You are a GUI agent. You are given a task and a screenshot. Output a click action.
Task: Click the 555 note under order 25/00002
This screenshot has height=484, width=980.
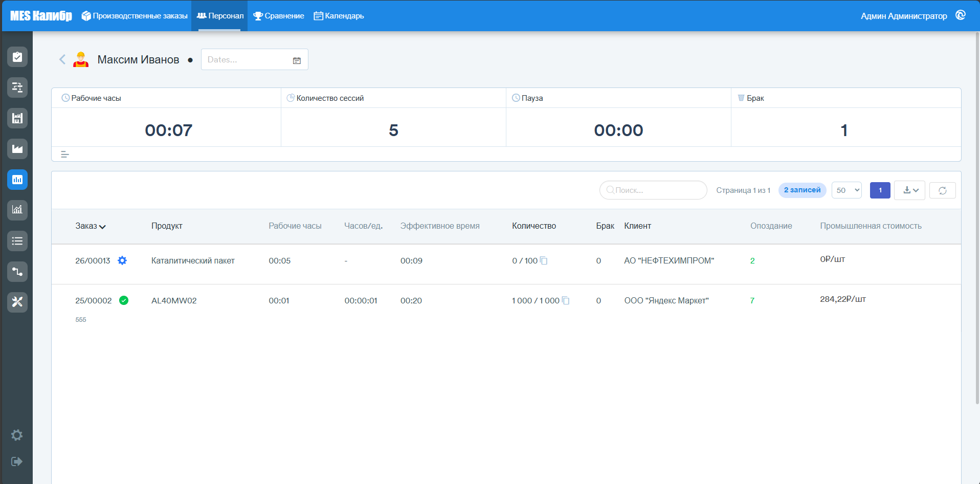click(x=81, y=320)
